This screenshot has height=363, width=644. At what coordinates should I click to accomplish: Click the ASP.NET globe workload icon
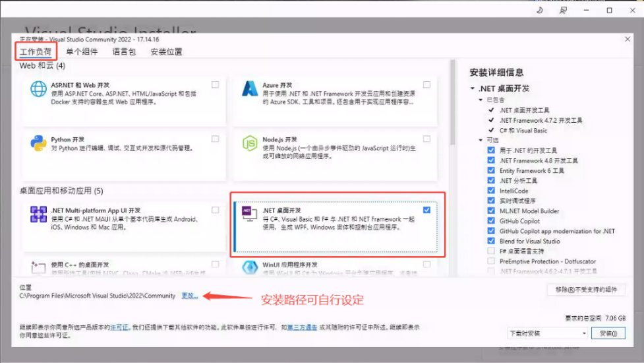[x=38, y=89]
